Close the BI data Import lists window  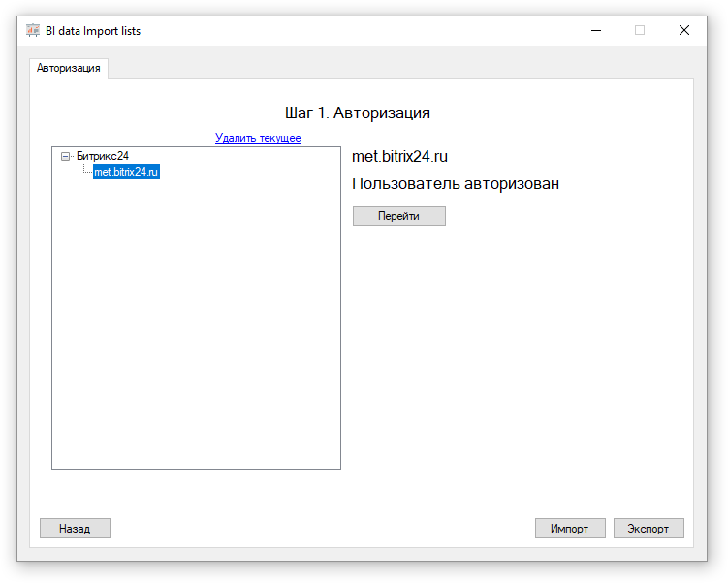(x=683, y=31)
